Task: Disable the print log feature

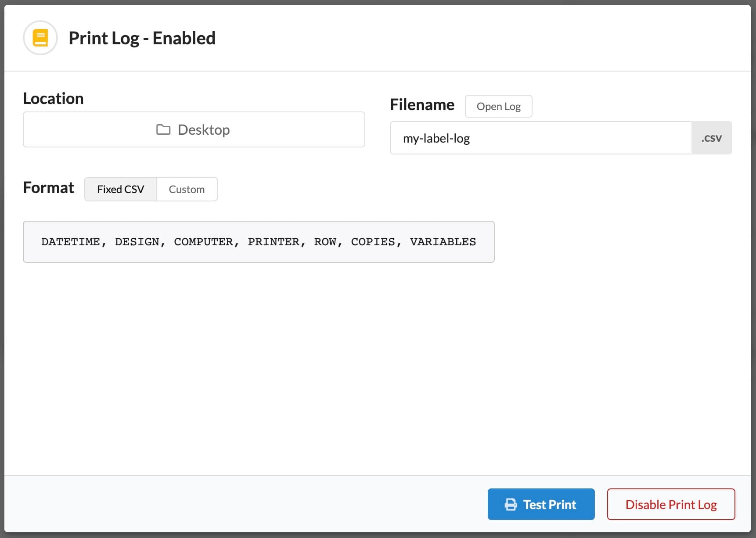Action: pos(670,504)
